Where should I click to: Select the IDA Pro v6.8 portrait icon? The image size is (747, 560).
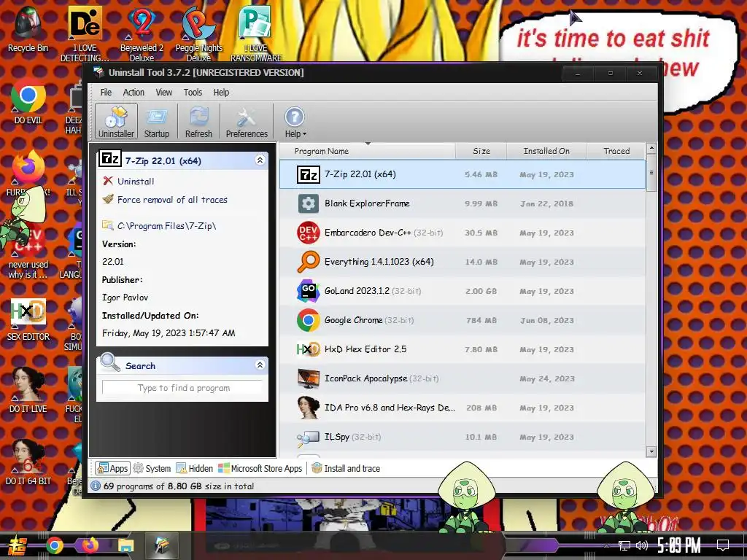point(309,408)
